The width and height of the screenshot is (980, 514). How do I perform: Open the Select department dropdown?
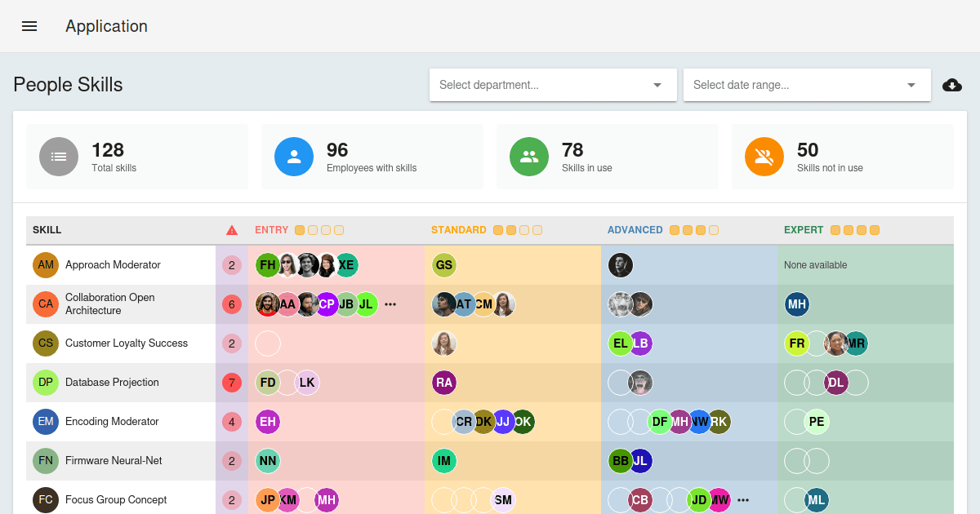pos(553,85)
